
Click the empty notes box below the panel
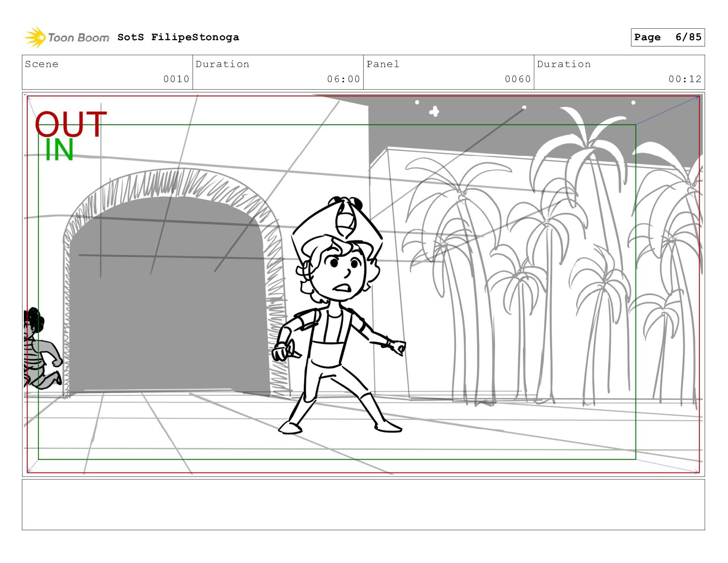(x=363, y=505)
